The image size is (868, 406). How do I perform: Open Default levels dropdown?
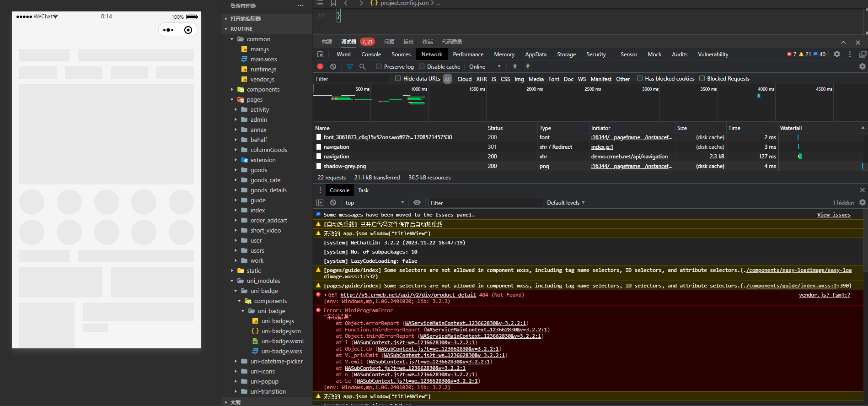click(x=566, y=202)
